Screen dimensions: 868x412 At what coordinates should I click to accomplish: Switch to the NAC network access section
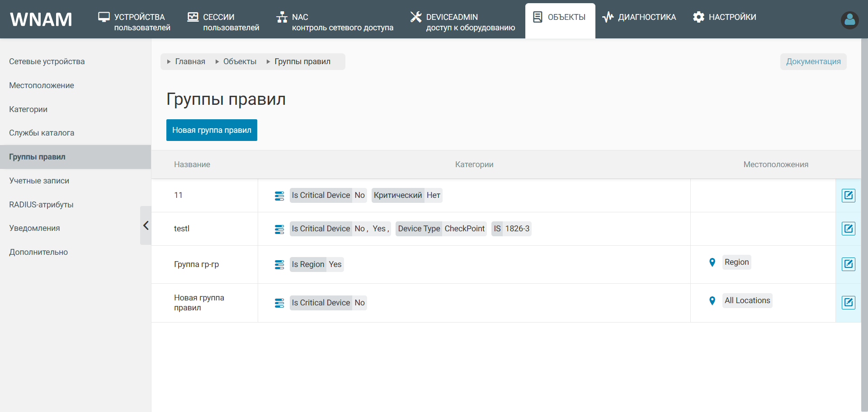point(335,22)
